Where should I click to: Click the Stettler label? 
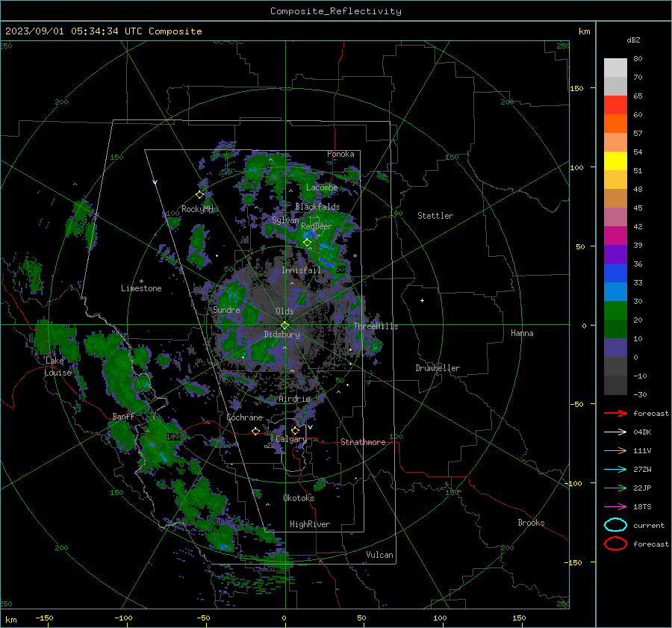[435, 216]
